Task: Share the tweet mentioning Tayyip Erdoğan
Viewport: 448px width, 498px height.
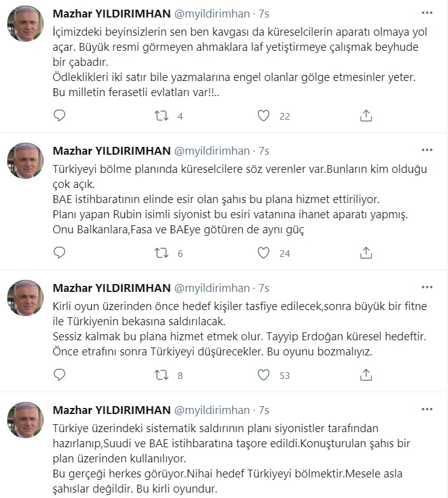Action: [x=366, y=375]
